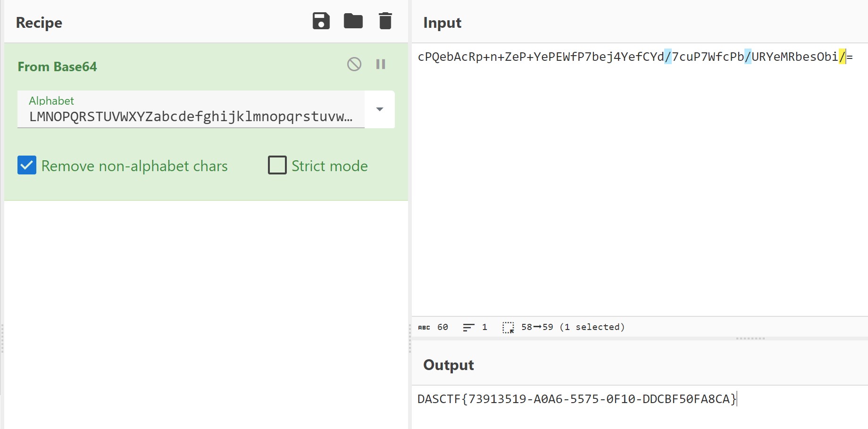This screenshot has width=868, height=429.
Task: Click the Recipe panel heading
Action: coord(39,23)
